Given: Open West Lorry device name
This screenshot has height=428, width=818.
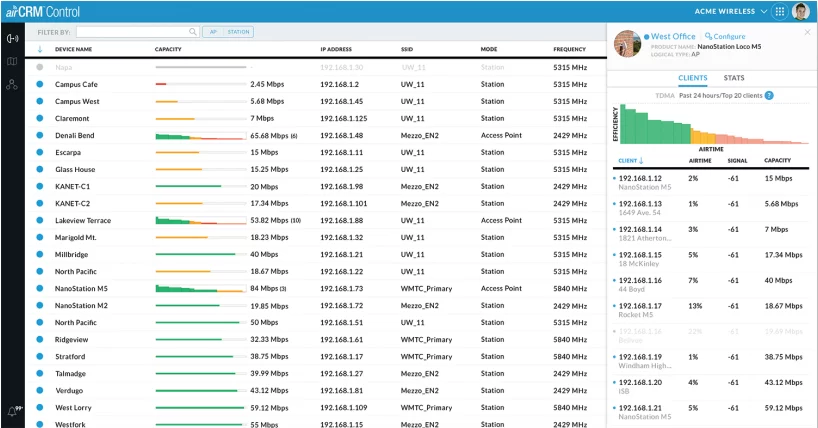Looking at the screenshot, I should click(x=73, y=408).
